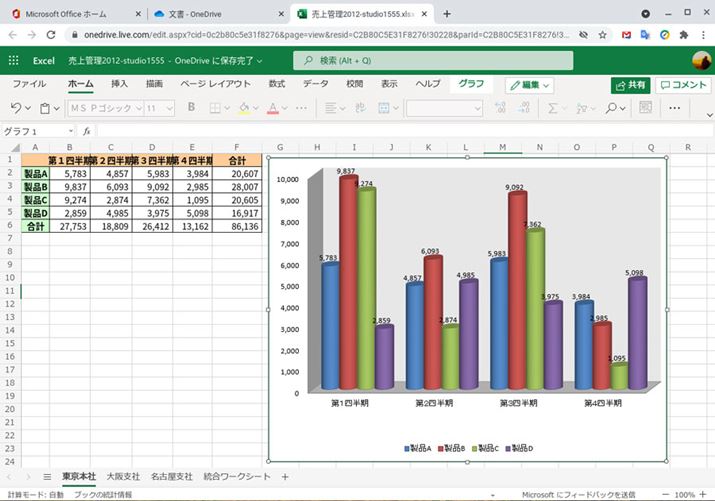This screenshot has width=715, height=501.
Task: Open the Microsoft app launcher grid
Action: [x=14, y=60]
